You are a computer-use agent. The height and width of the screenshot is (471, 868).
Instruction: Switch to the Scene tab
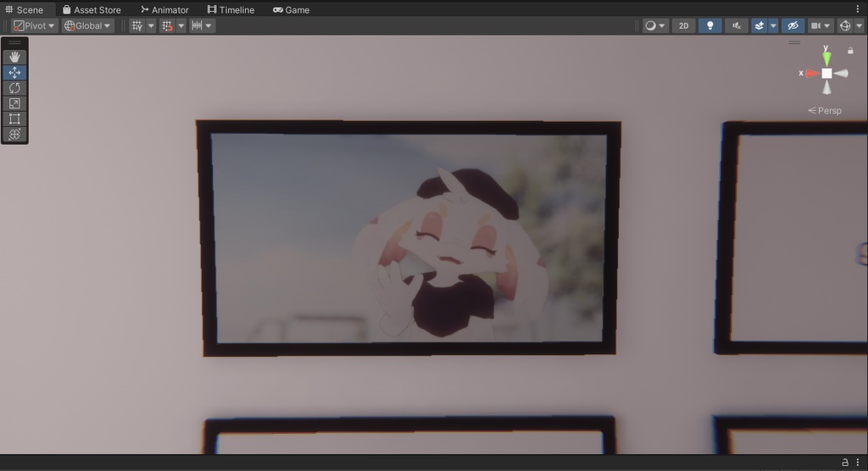(25, 9)
